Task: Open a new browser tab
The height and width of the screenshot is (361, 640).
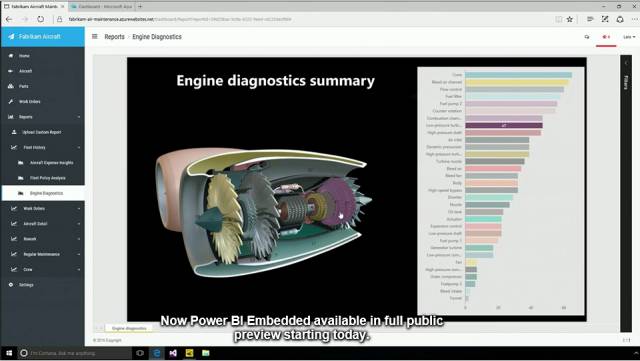Action: 140,7
